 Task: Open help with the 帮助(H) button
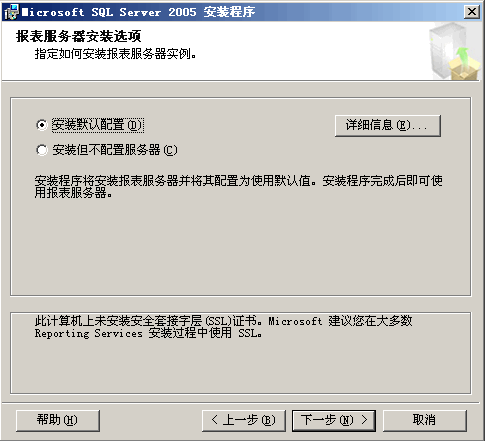point(58,420)
